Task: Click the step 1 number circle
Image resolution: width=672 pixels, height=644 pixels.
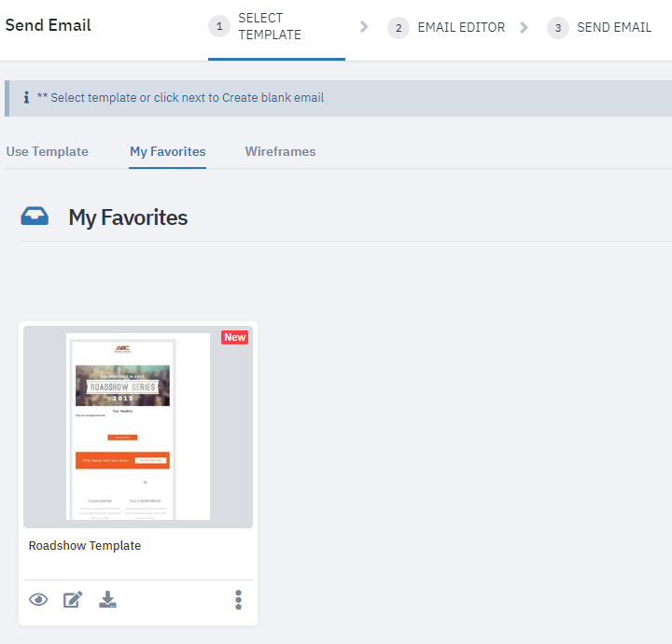Action: pos(219,26)
